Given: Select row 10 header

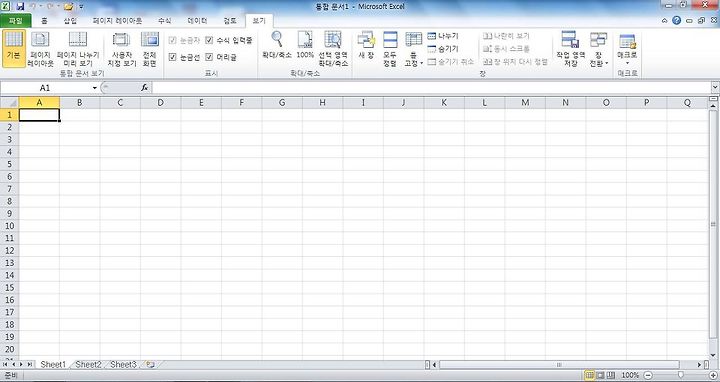Looking at the screenshot, I should tap(9, 225).
